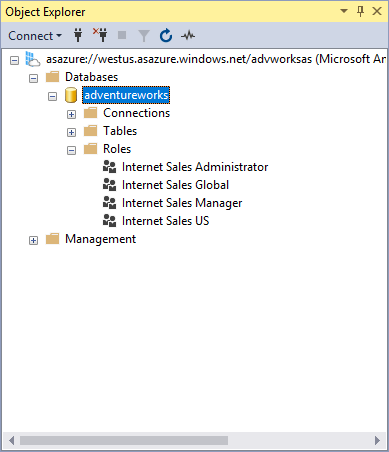Select the Databases tree label

tap(91, 77)
